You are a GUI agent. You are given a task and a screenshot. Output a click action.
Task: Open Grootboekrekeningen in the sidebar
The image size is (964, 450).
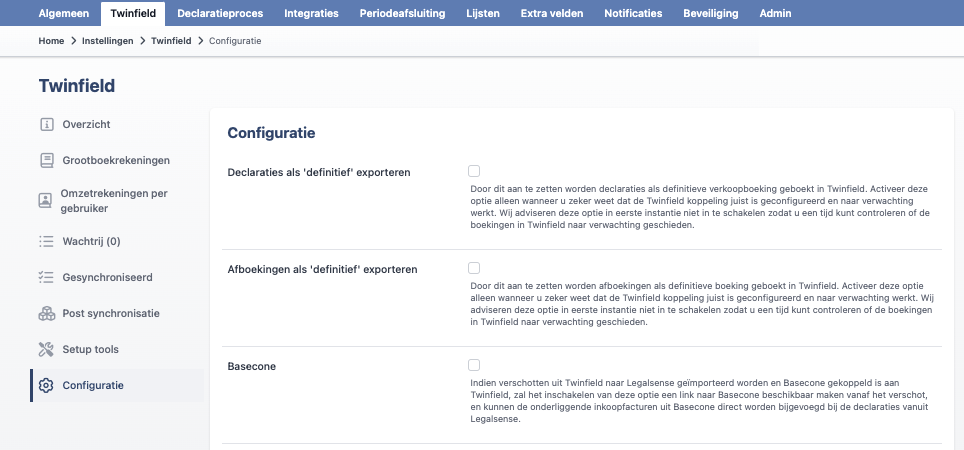click(x=117, y=160)
